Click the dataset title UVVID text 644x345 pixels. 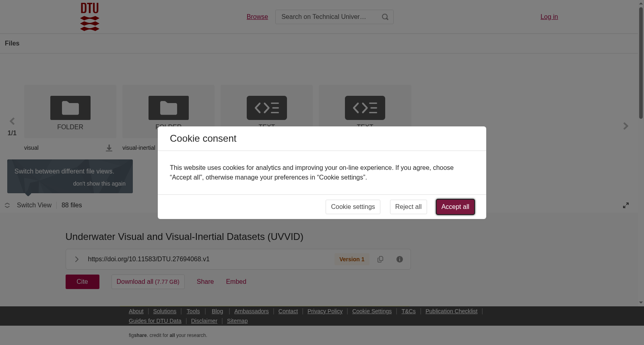[184, 237]
